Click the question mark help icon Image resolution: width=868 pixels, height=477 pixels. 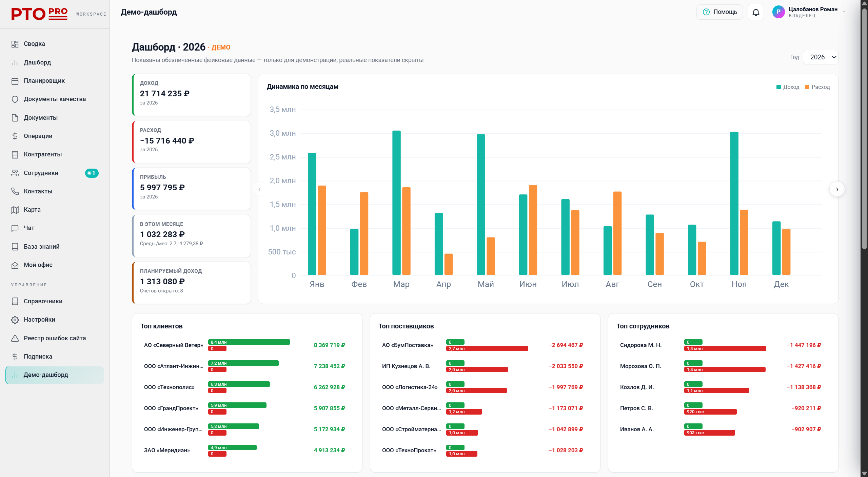click(x=706, y=12)
